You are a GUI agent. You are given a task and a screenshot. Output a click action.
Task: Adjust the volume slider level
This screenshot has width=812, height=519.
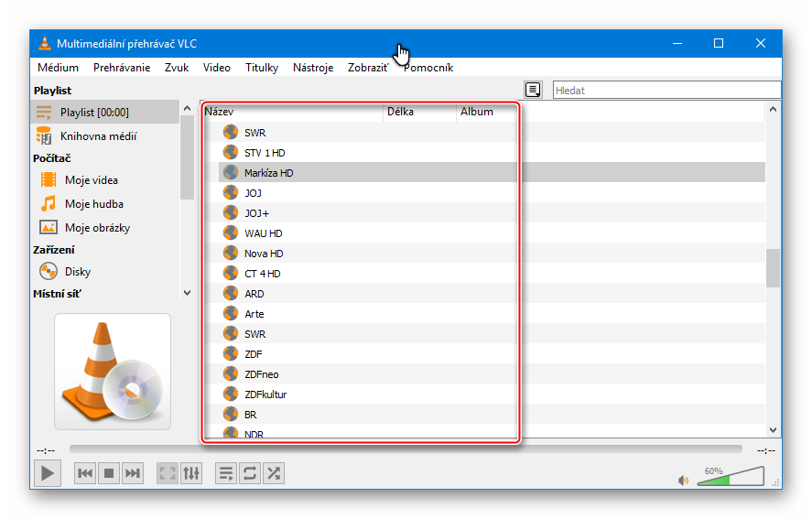coord(732,478)
